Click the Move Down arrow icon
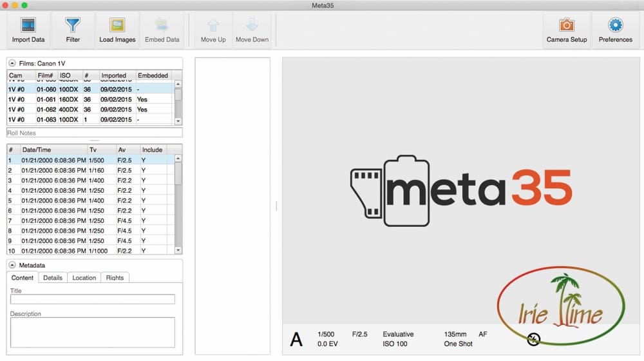The width and height of the screenshot is (644, 361). pos(252,26)
